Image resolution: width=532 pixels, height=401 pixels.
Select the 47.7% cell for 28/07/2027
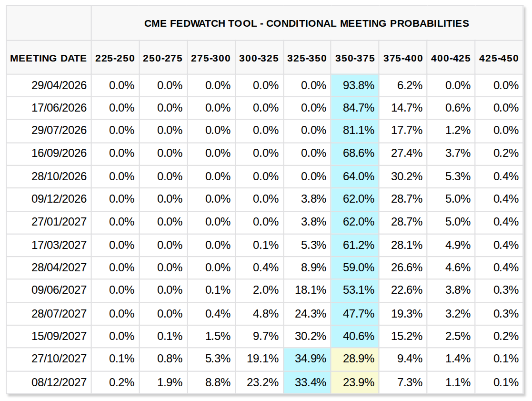click(x=358, y=313)
